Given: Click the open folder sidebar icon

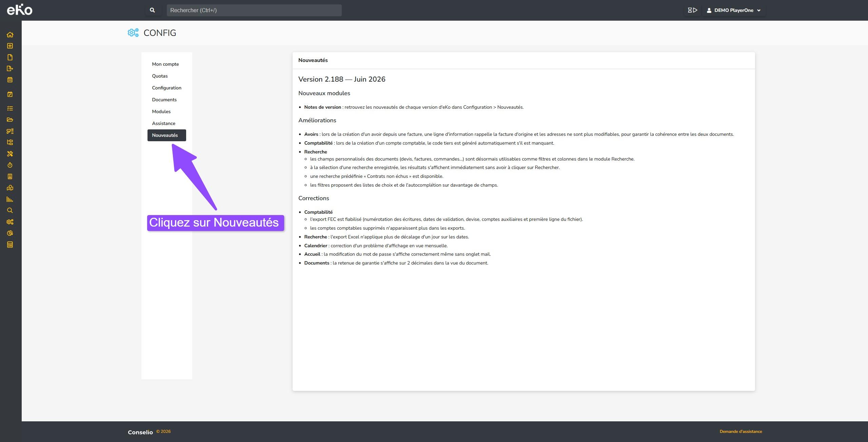Looking at the screenshot, I should [x=10, y=120].
